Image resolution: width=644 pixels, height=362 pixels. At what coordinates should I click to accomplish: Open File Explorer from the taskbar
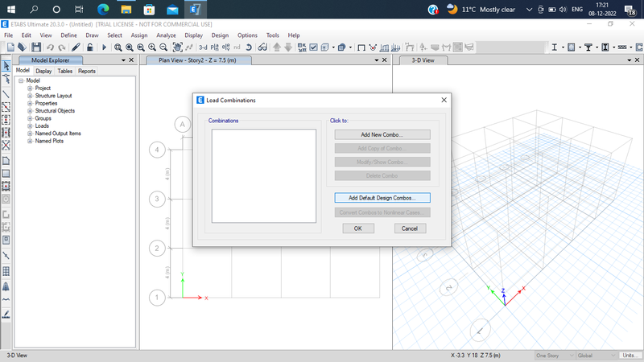[126, 9]
